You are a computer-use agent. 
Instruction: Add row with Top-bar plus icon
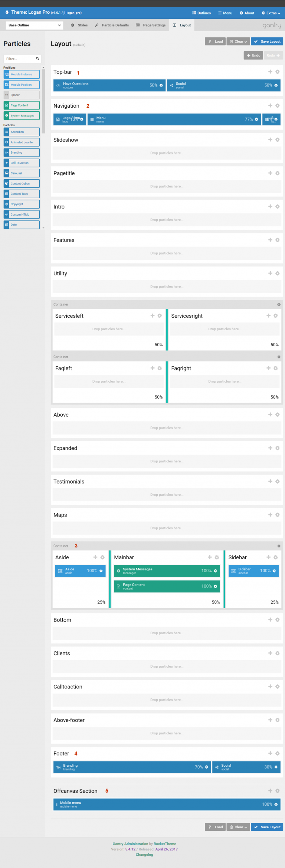(270, 72)
